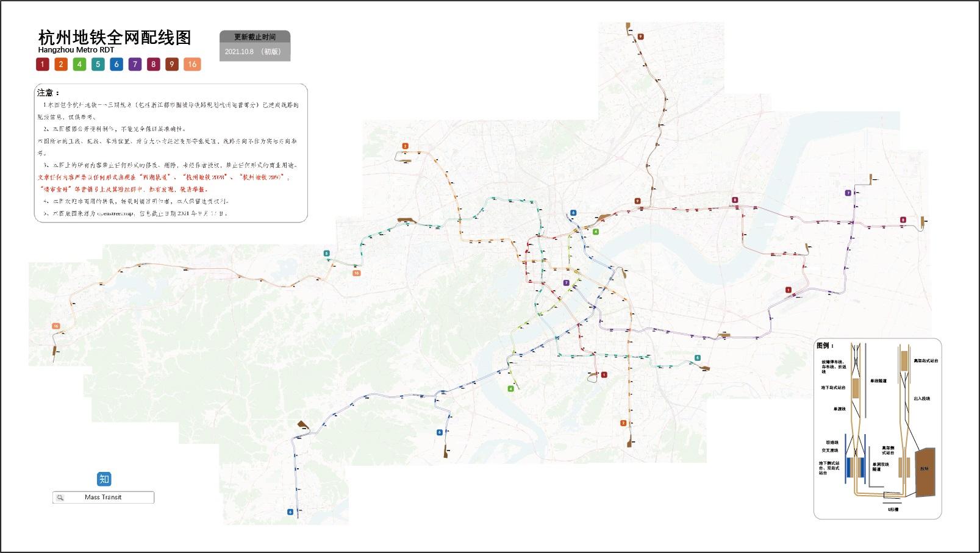Click the maroon Line 8 badge under the title

153,64
